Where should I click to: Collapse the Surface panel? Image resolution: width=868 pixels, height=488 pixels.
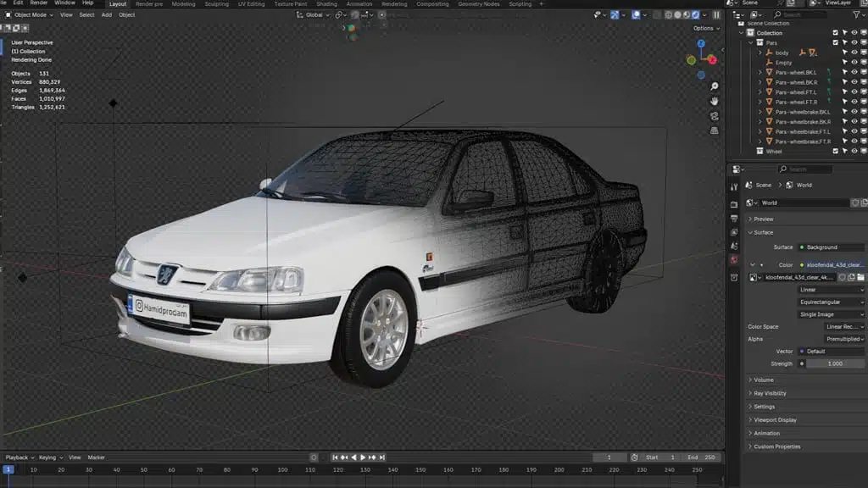(763, 232)
